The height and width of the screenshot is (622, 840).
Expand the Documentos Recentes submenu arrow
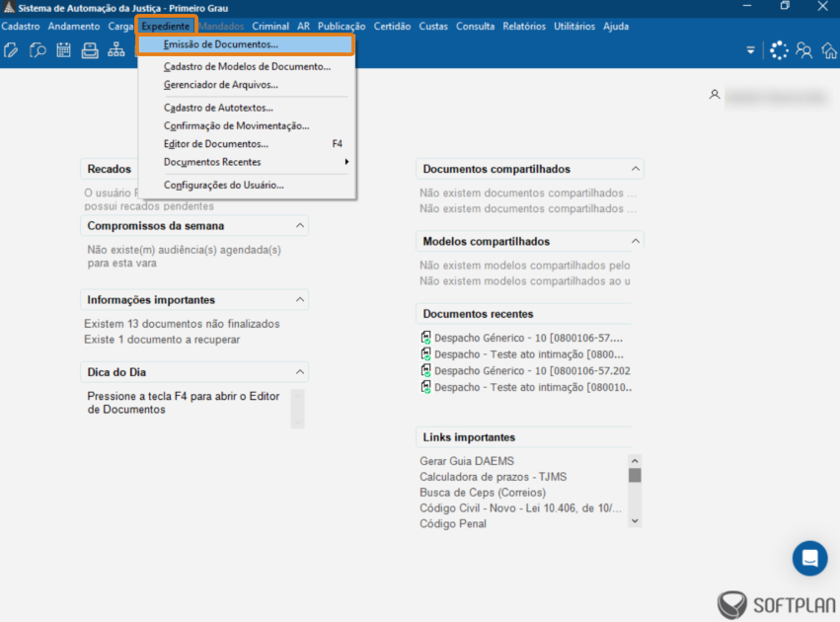tap(346, 162)
